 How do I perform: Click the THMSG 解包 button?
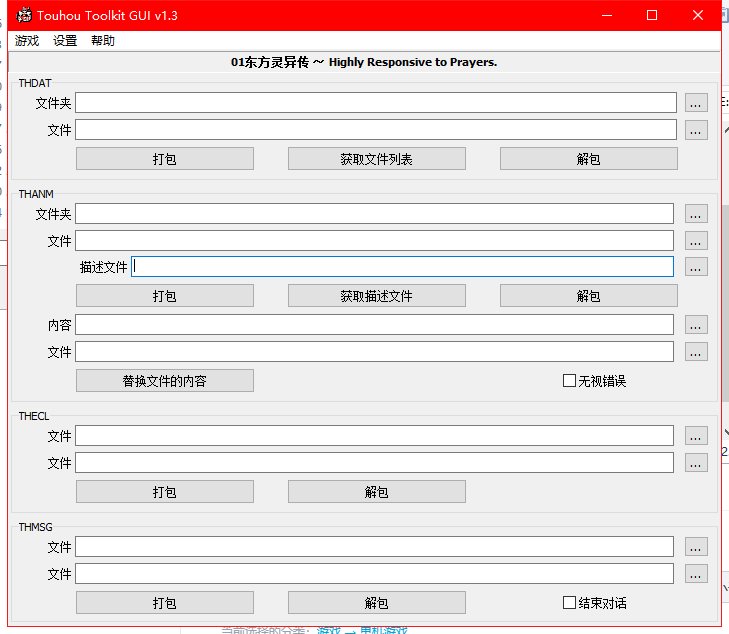click(x=377, y=603)
